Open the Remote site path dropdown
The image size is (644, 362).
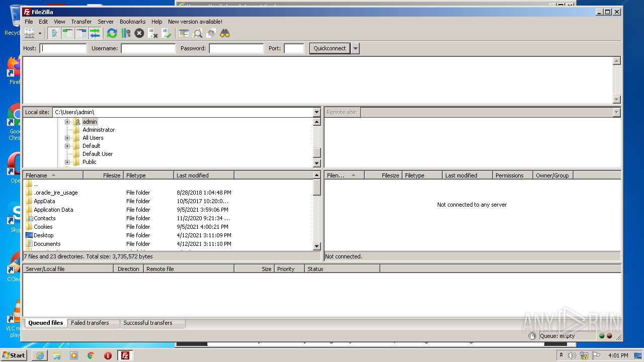[616, 112]
